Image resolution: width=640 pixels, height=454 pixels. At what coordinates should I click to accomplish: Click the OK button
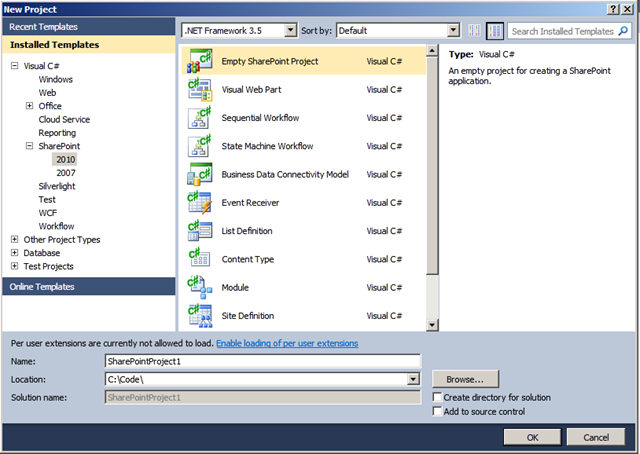pyautogui.click(x=532, y=437)
